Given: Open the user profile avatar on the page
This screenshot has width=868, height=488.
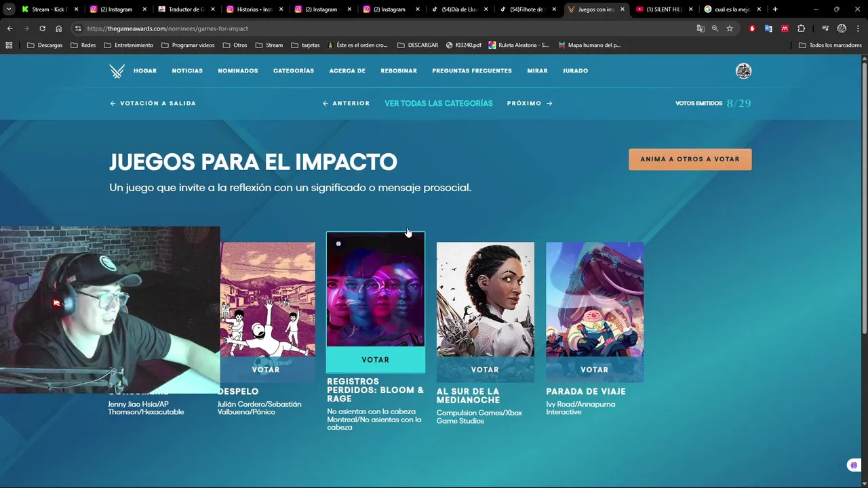Looking at the screenshot, I should pos(744,71).
